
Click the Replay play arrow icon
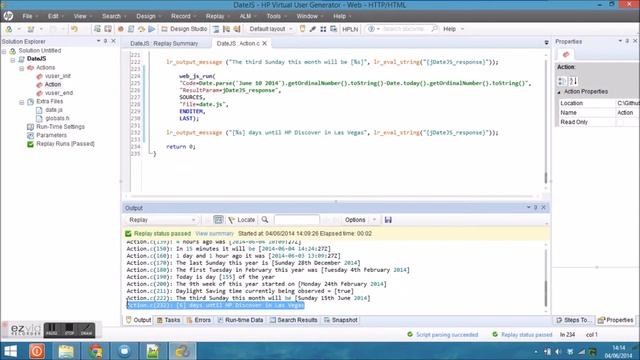151,29
